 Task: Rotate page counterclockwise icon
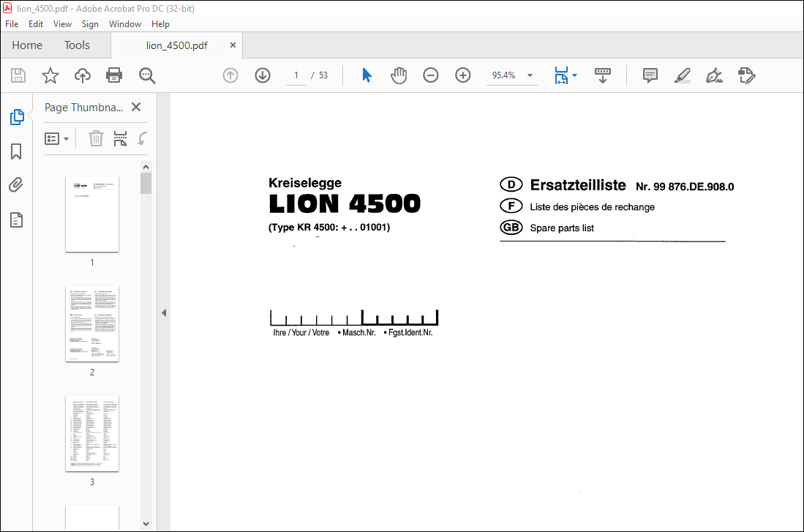142,138
